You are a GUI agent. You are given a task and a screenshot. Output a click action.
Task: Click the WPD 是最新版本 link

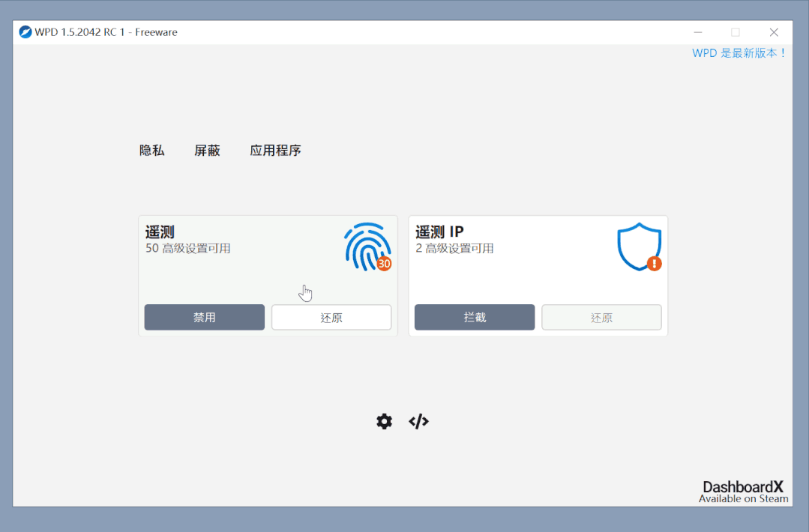coord(739,53)
